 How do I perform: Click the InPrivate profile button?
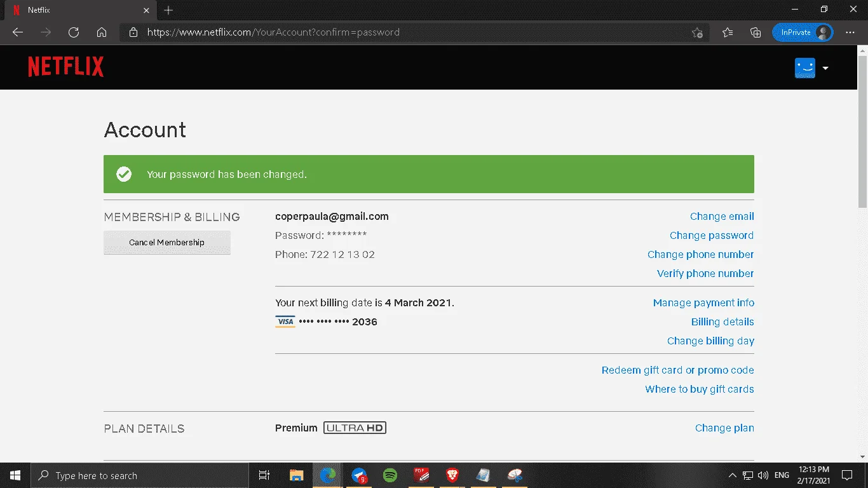click(x=803, y=32)
